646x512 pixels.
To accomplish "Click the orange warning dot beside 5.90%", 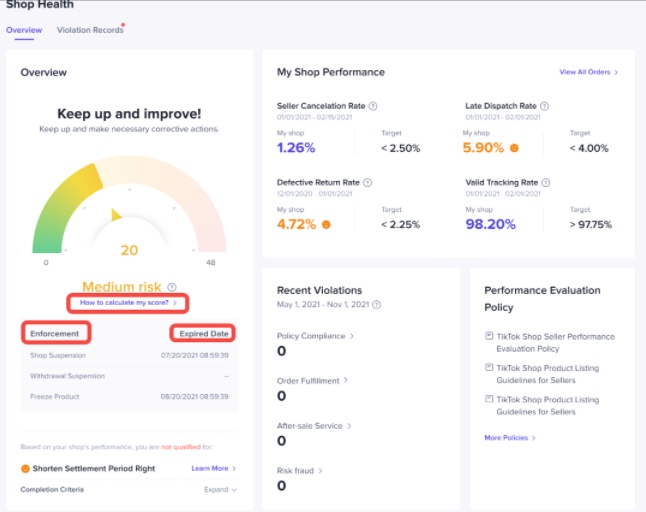I will coord(514,148).
